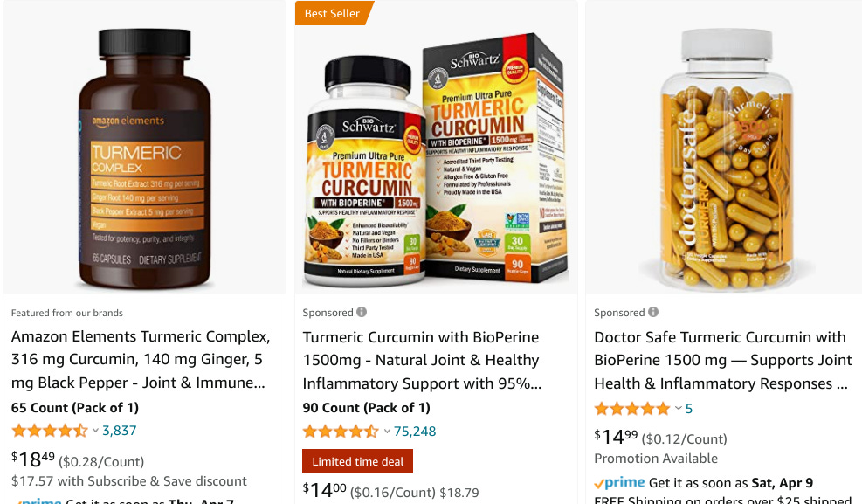Expand rating breakdown chevron beside 75,248 reviews
The height and width of the screenshot is (504, 862).
click(387, 432)
